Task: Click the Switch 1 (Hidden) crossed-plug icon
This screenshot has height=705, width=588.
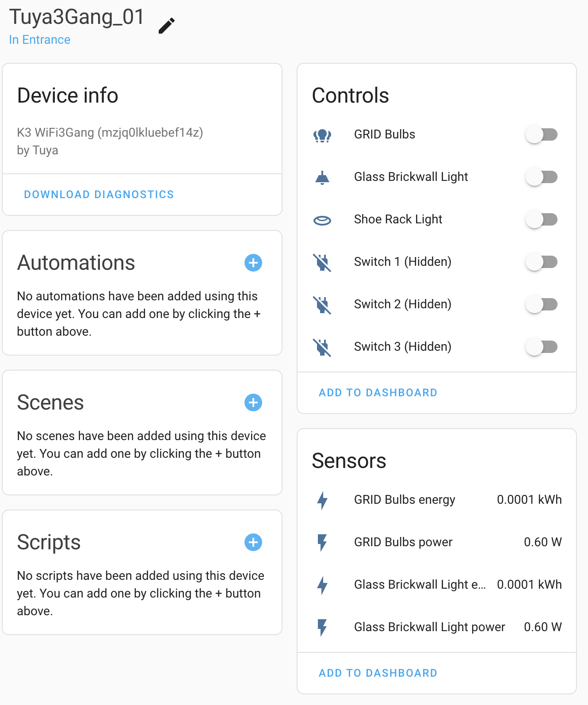Action: [x=322, y=262]
